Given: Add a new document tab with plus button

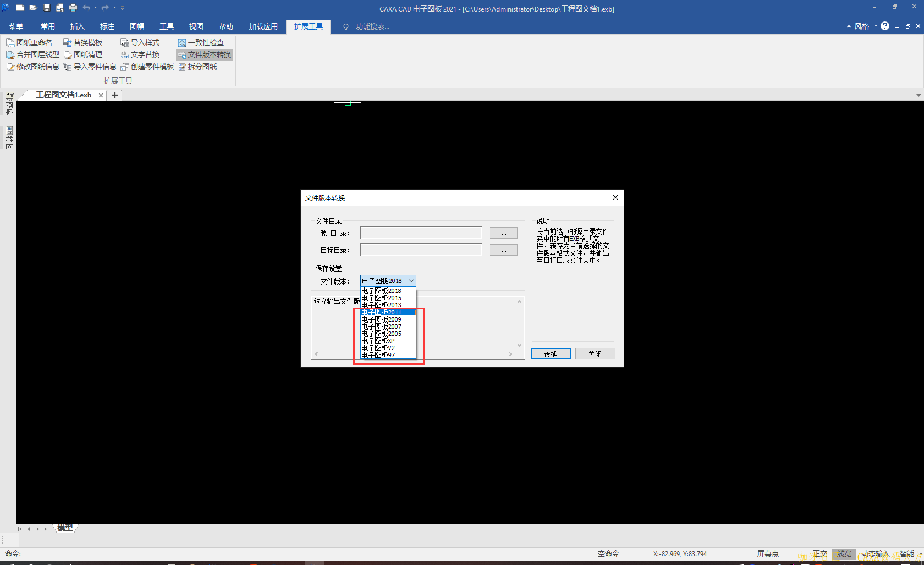Looking at the screenshot, I should click(115, 95).
